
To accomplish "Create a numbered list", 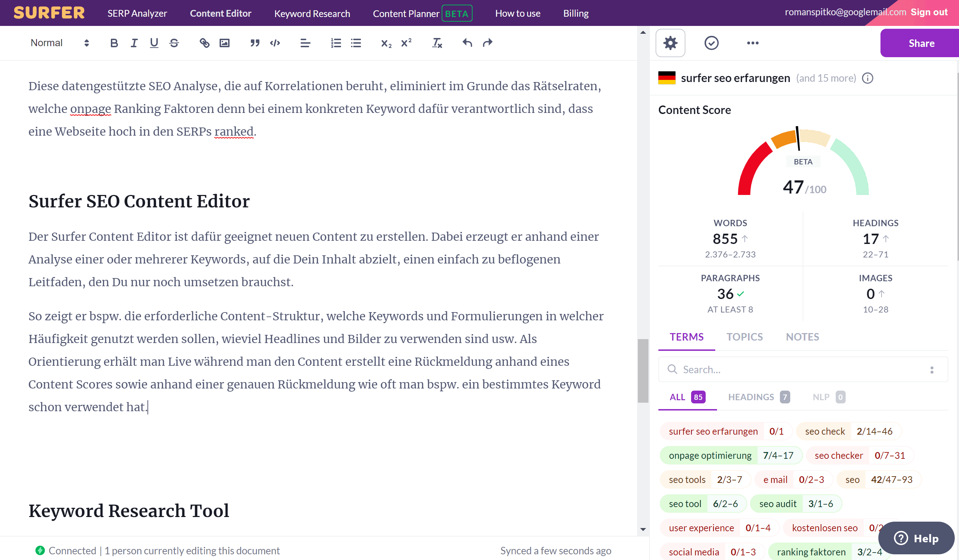I will [x=336, y=43].
